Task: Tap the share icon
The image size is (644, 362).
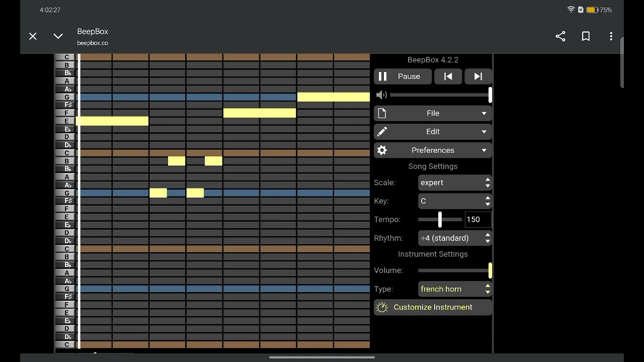Action: [560, 36]
